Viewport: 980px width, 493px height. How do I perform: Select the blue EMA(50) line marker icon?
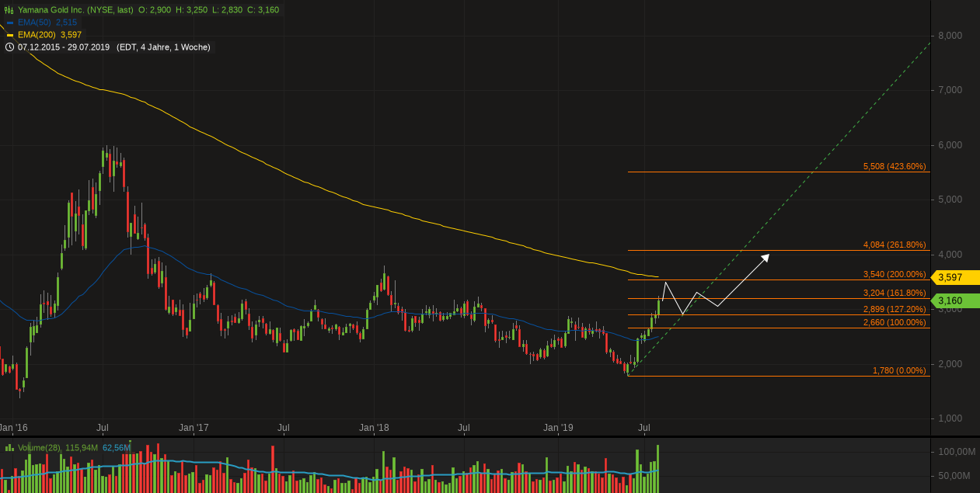(11, 22)
